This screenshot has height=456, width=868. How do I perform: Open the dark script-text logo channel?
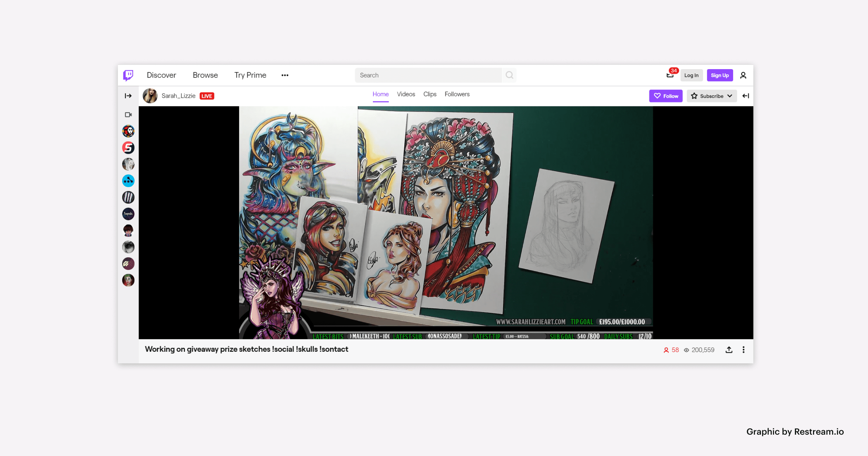[x=128, y=214]
